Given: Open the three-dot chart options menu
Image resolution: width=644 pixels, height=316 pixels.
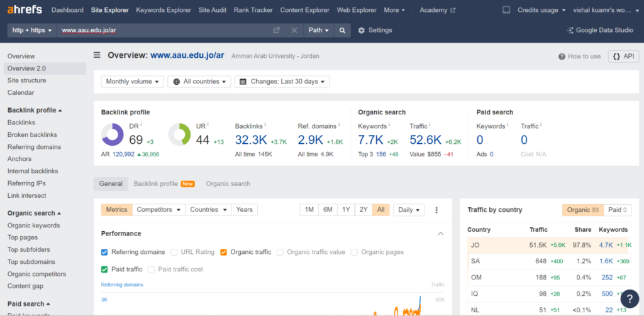Looking at the screenshot, I should [x=436, y=210].
